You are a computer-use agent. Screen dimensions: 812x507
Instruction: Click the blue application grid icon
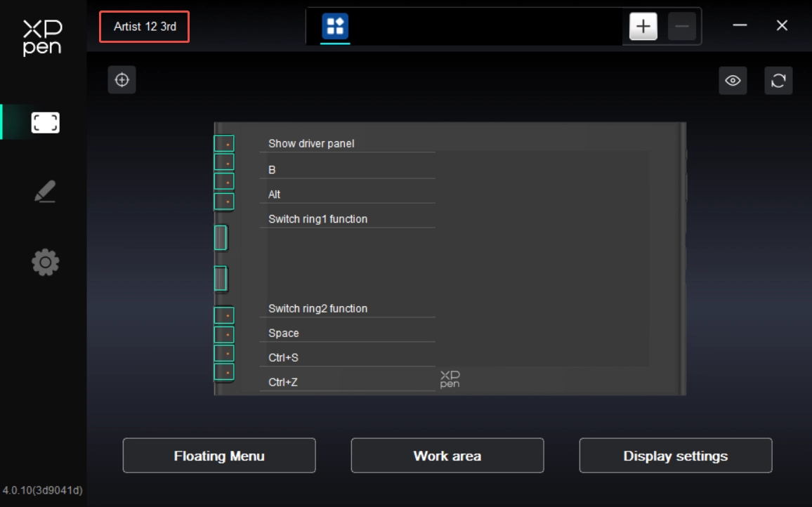(x=335, y=27)
